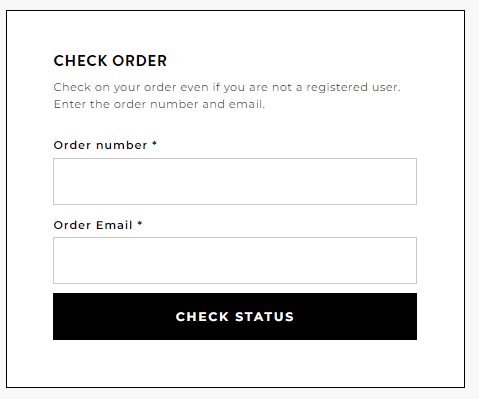The width and height of the screenshot is (479, 399).
Task: Click the word "CHECK" in the heading
Action: (x=80, y=61)
